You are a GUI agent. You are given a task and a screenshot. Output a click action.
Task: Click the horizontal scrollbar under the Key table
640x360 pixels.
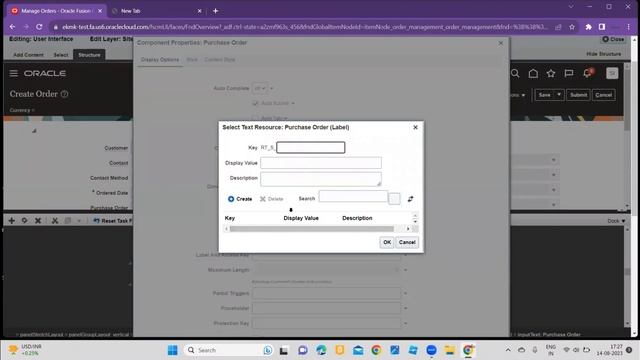(312, 229)
